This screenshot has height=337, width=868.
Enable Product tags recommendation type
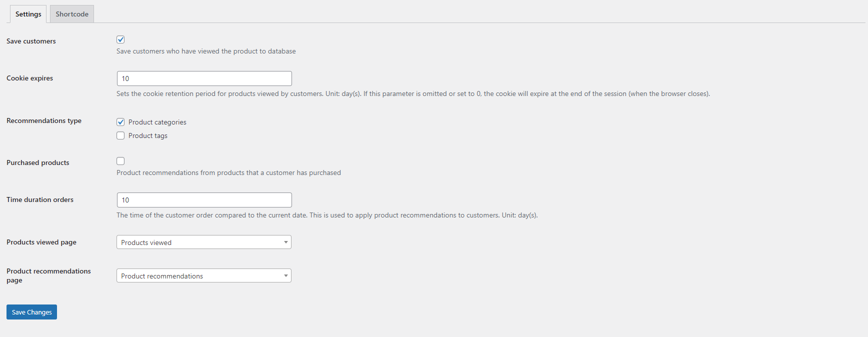120,135
